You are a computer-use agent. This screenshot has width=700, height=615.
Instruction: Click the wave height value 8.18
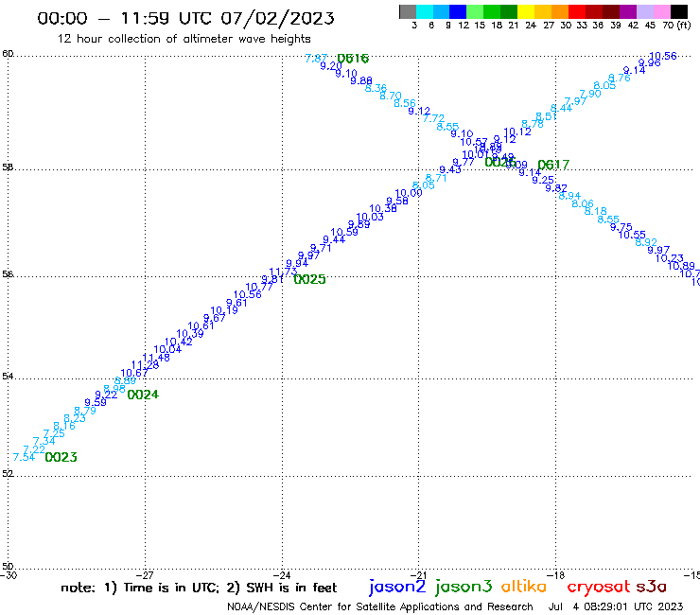coord(596,211)
